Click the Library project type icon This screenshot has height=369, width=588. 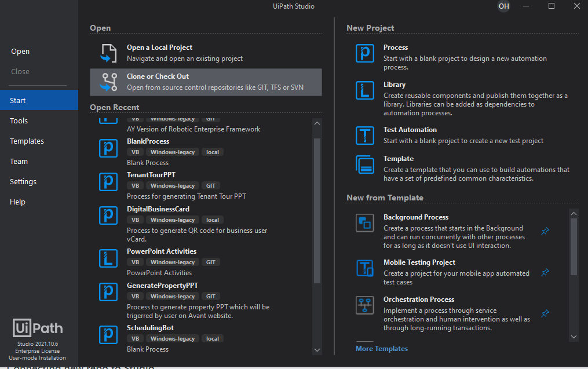click(365, 90)
